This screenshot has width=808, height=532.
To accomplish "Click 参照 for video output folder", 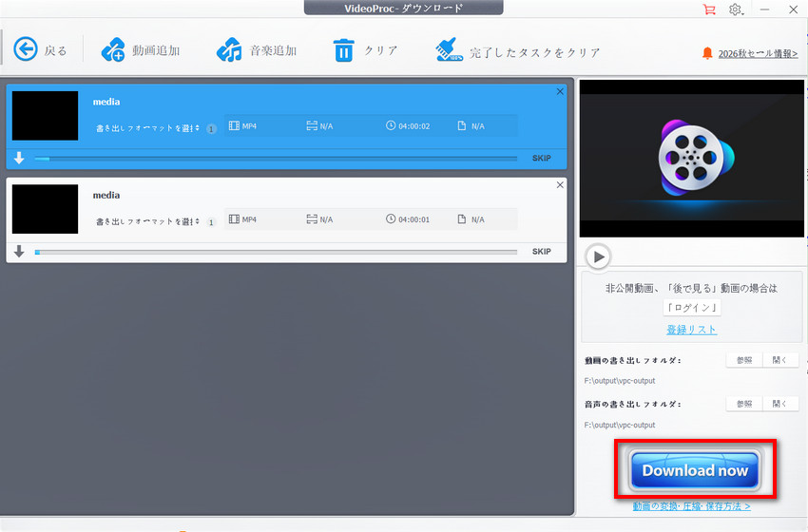I will tap(744, 360).
